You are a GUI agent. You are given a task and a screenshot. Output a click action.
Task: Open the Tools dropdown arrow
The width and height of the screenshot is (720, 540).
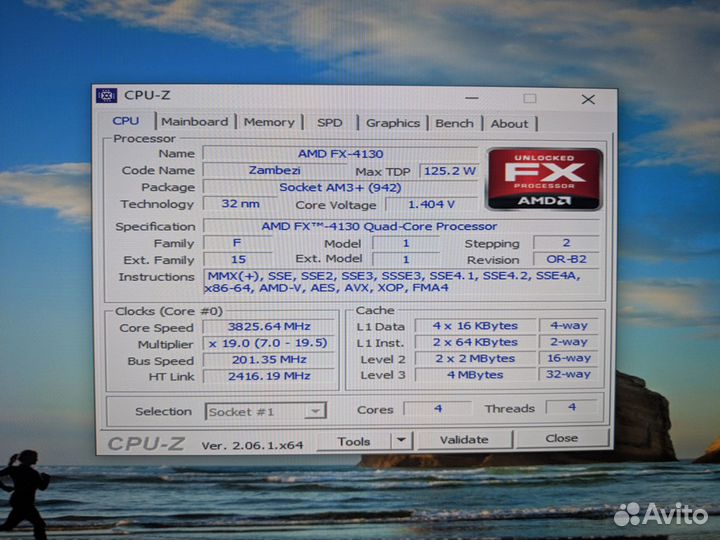pyautogui.click(x=401, y=441)
